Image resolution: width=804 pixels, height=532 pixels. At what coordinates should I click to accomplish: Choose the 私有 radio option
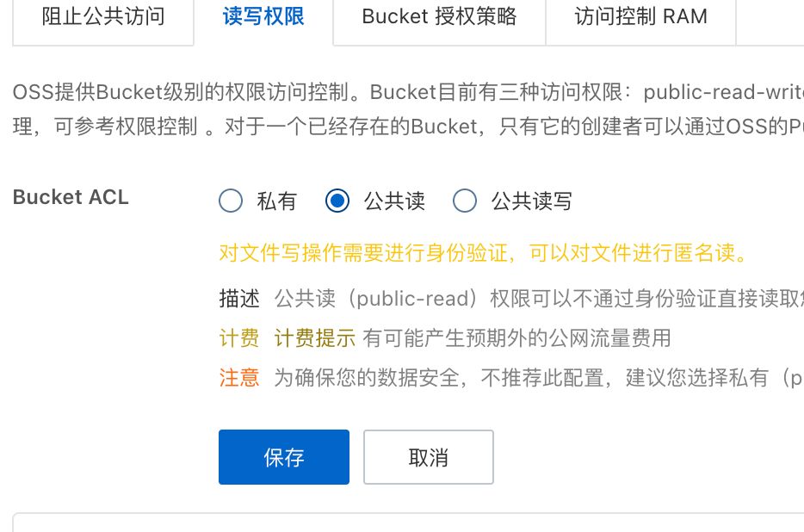tap(231, 201)
